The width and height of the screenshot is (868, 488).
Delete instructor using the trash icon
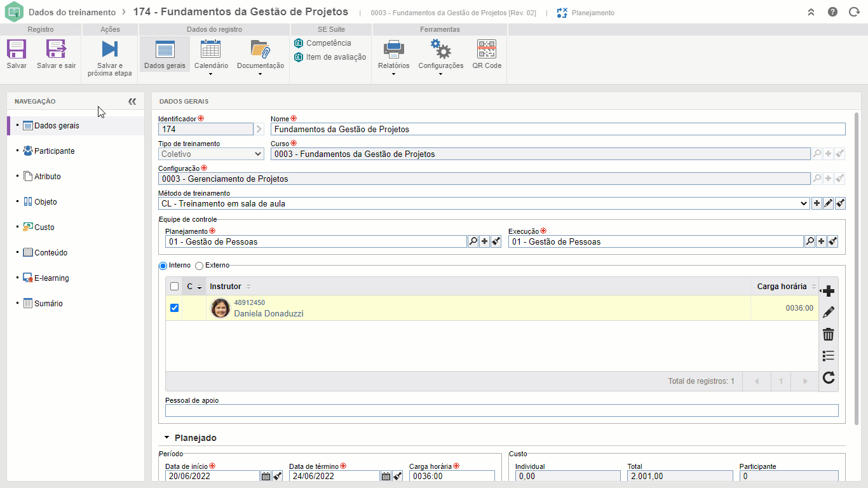coord(828,334)
